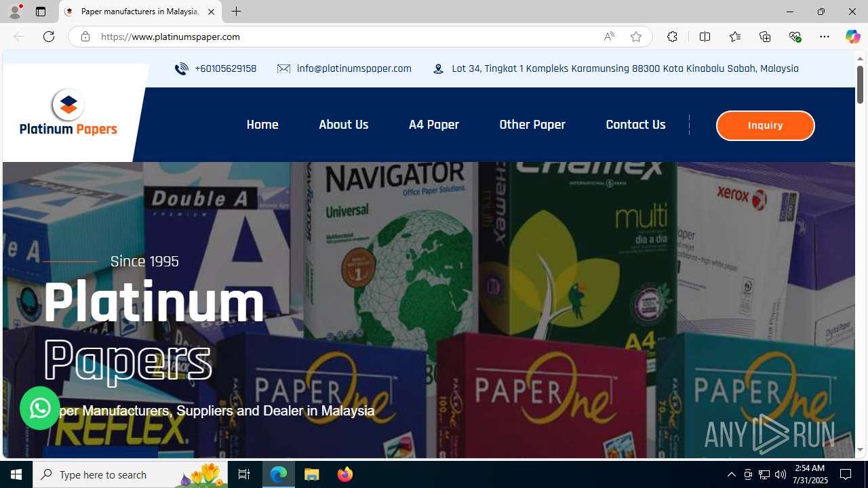868x488 pixels.
Task: Click scrollbar down arrow
Action: [x=860, y=449]
